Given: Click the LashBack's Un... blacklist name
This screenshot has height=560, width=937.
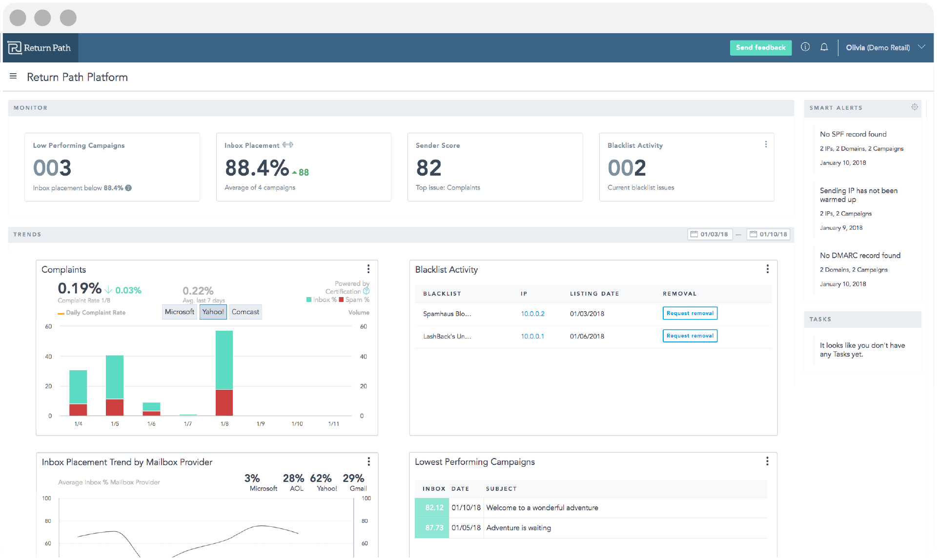Looking at the screenshot, I should click(447, 336).
